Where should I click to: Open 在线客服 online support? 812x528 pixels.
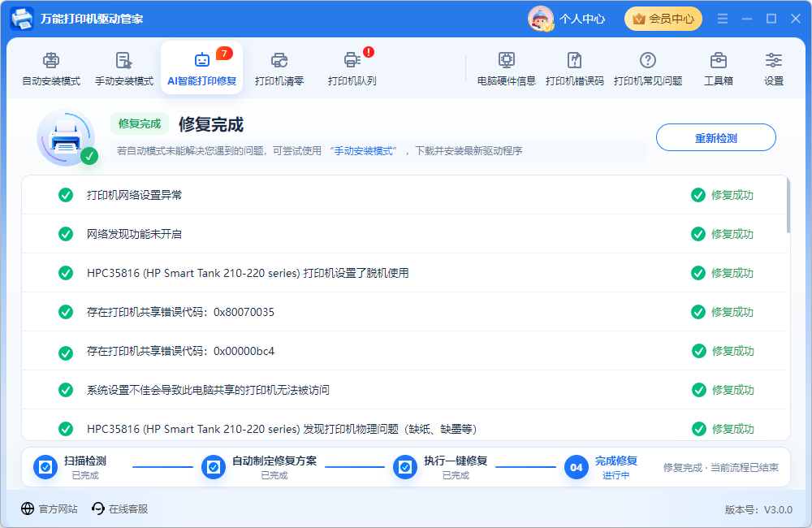tap(120, 509)
